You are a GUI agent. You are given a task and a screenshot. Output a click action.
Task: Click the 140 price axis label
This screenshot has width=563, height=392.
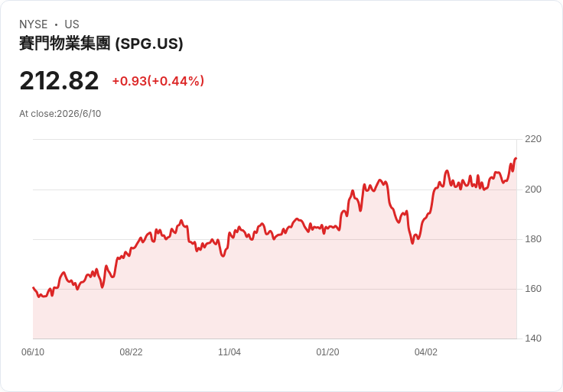[533, 339]
